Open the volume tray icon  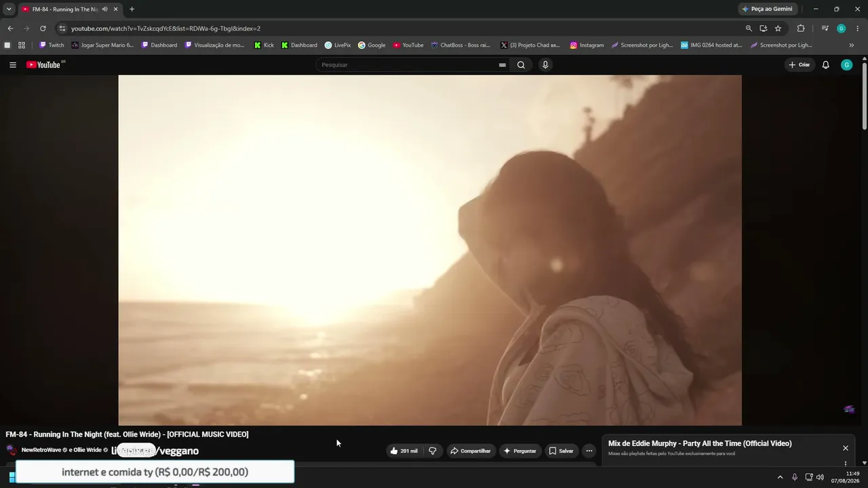click(x=820, y=477)
